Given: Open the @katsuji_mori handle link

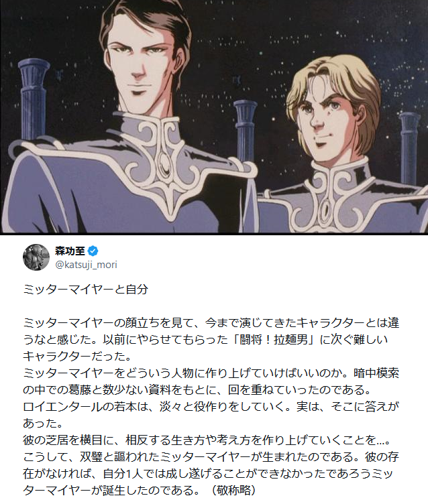Looking at the screenshot, I should 87,265.
